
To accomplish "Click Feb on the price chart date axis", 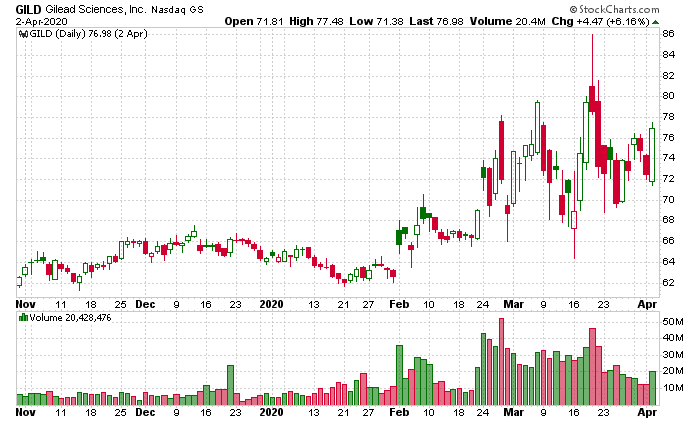I will (x=399, y=304).
